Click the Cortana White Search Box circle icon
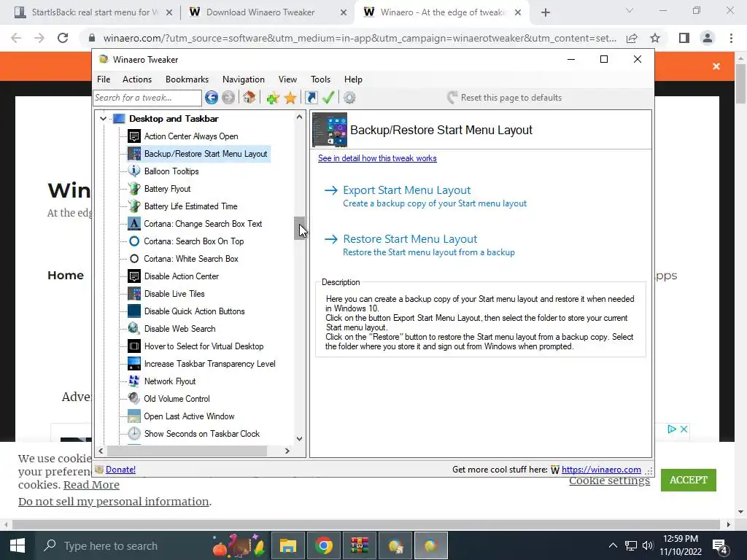 coord(134,259)
